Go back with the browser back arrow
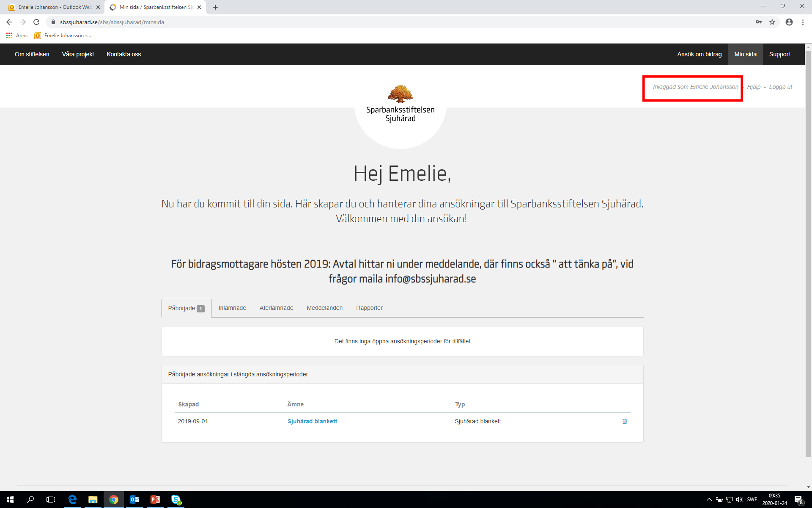The height and width of the screenshot is (508, 812). (9, 22)
